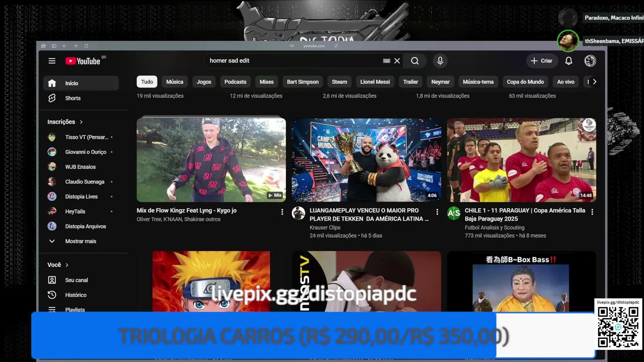Show more filter chips with right arrow
Viewport: 644px width, 362px height.
(x=594, y=82)
